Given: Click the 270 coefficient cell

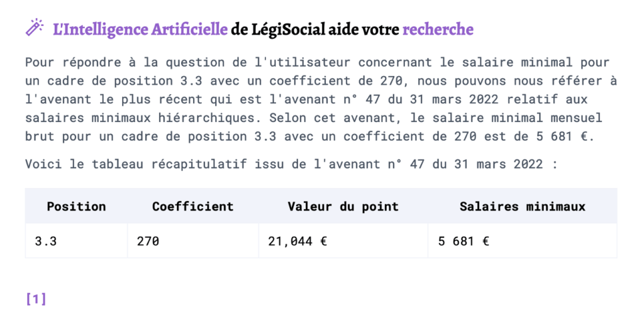Looking at the screenshot, I should coord(193,241).
